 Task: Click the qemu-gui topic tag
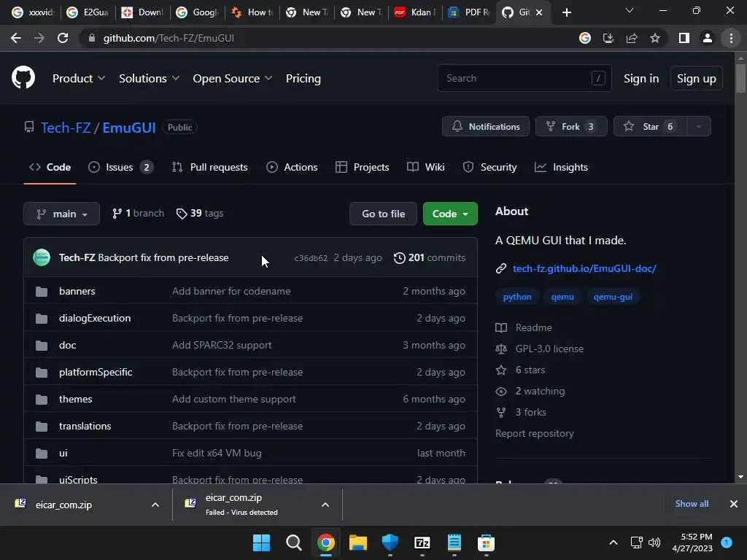pyautogui.click(x=613, y=297)
